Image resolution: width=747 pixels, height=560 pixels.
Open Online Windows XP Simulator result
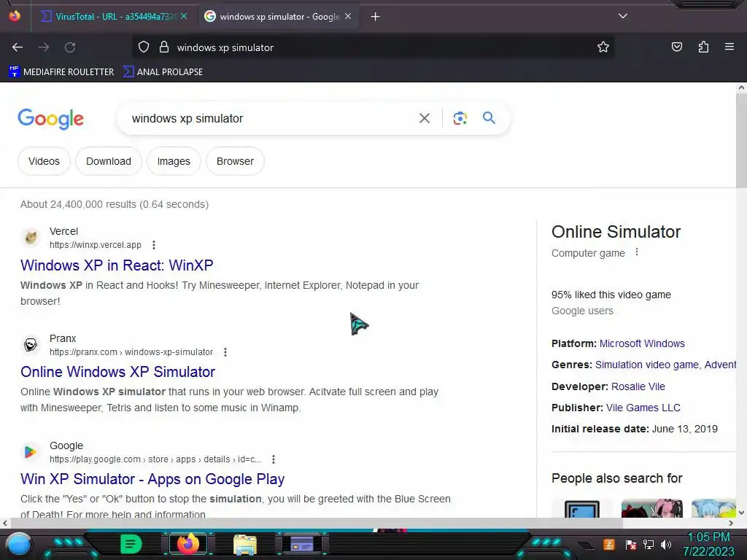117,371
